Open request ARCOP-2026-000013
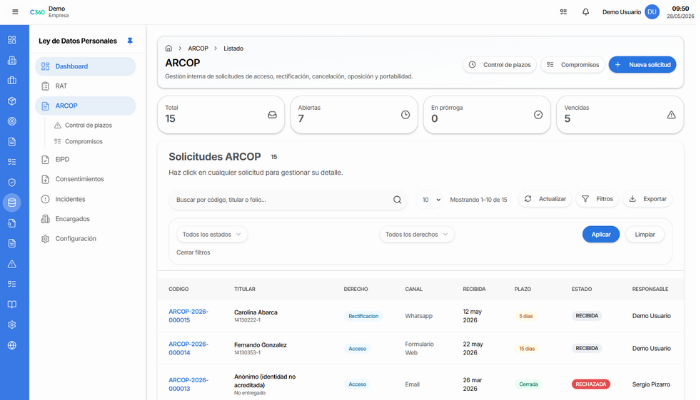Screen dimensions: 700x400 pos(188,384)
